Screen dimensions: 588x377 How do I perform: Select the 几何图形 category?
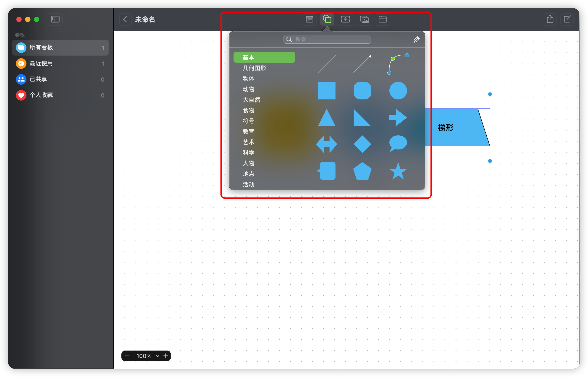(x=254, y=68)
